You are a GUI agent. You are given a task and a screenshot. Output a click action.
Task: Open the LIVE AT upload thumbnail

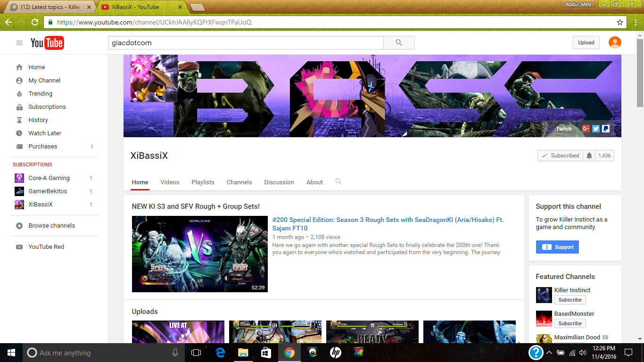pos(178,332)
